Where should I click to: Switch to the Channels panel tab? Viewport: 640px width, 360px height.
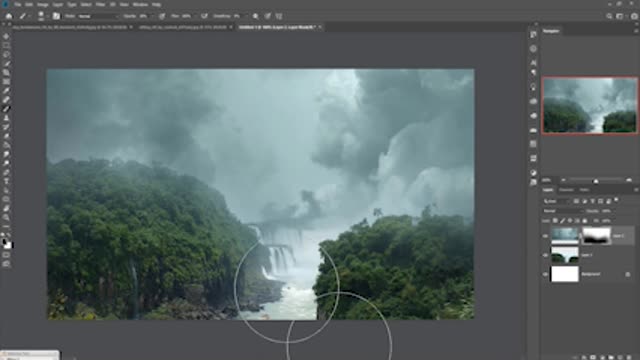click(x=566, y=190)
